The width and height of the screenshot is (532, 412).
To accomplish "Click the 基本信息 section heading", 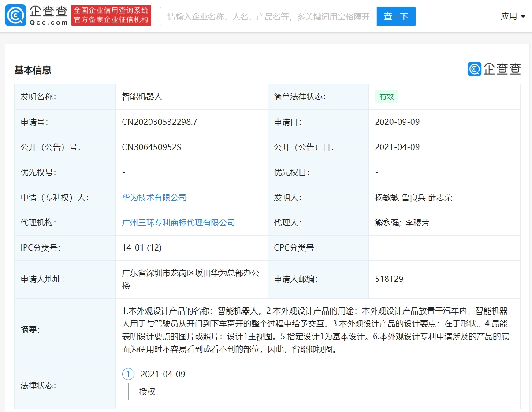I will click(x=33, y=70).
